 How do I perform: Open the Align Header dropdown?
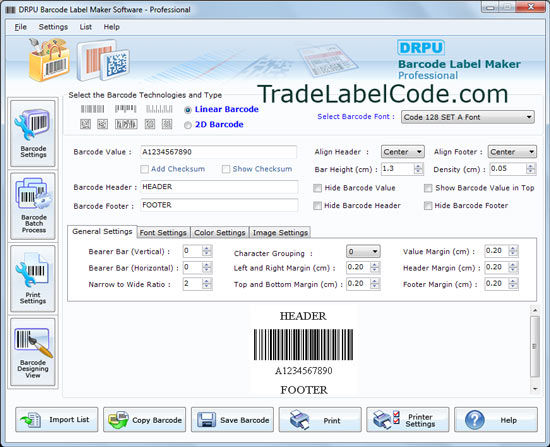403,152
